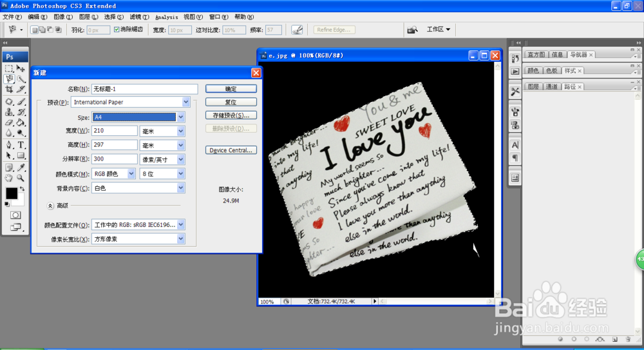Select the Move tool
This screenshot has height=350, width=644.
(x=21, y=69)
